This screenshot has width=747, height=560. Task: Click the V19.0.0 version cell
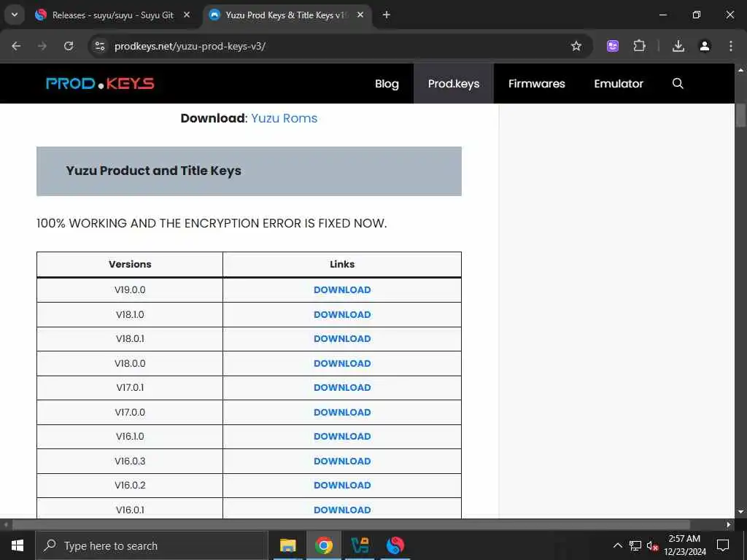(130, 289)
